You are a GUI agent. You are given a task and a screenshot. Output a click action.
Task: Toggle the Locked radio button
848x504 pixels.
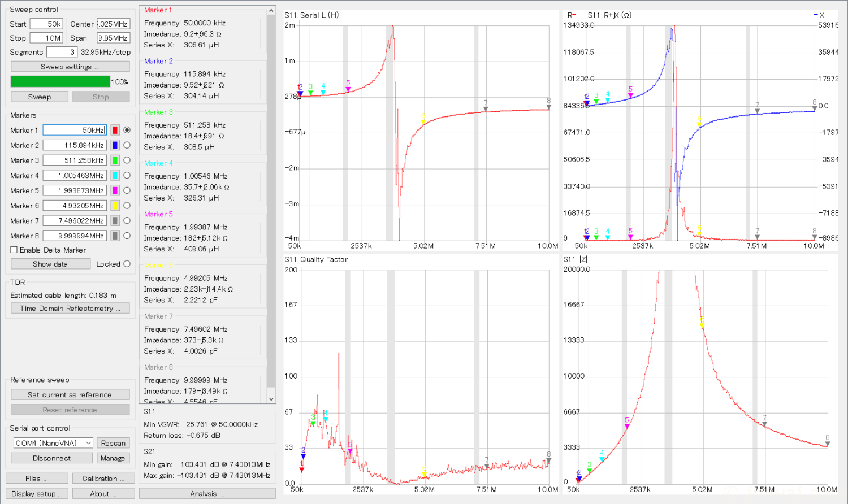pyautogui.click(x=127, y=264)
